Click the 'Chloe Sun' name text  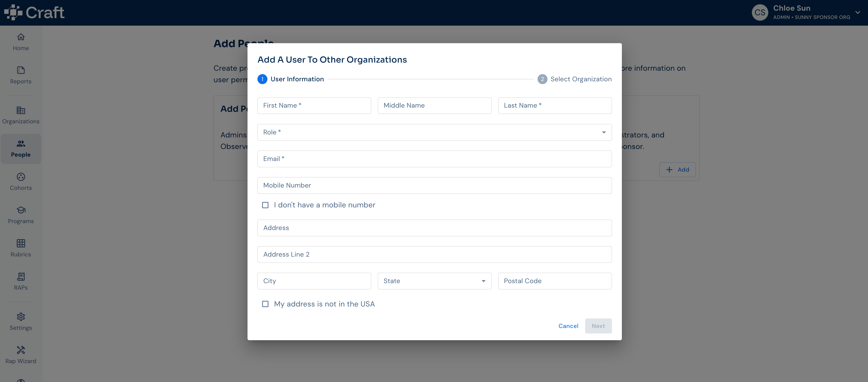tap(792, 8)
